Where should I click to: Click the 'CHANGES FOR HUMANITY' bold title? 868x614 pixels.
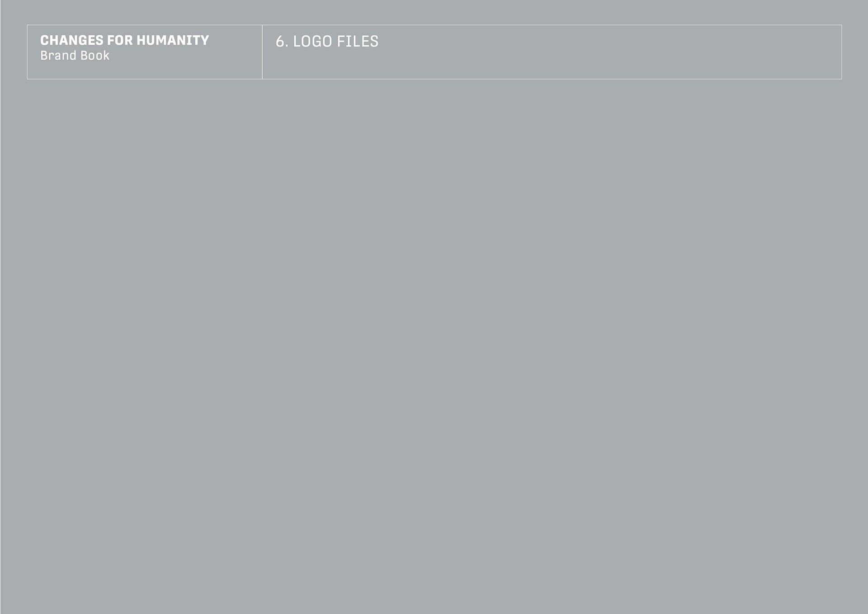124,40
